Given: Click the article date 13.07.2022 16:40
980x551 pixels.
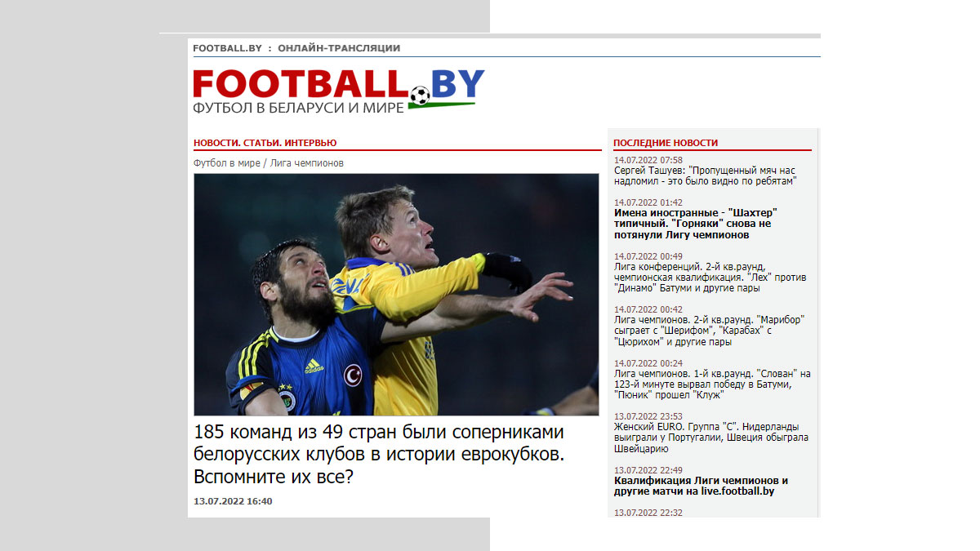Looking at the screenshot, I should (233, 501).
